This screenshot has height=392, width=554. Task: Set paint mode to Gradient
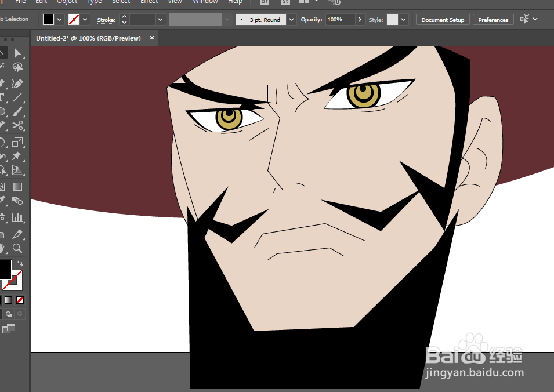point(9,300)
